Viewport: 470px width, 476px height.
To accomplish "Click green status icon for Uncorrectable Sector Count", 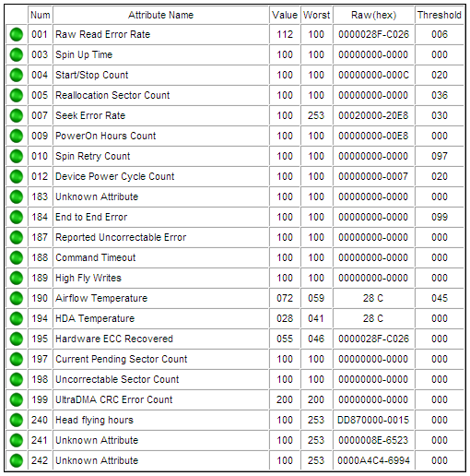I will tap(17, 379).
